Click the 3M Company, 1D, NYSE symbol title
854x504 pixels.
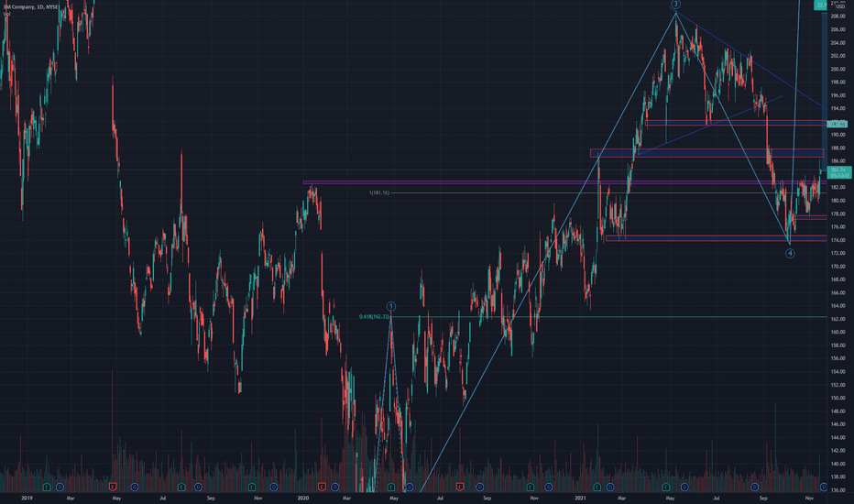point(30,6)
